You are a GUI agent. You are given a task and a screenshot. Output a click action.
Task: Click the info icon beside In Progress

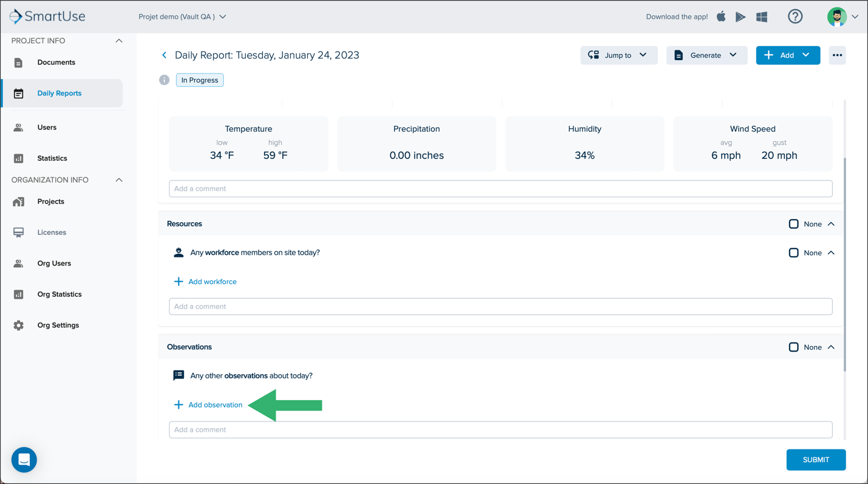[x=164, y=80]
